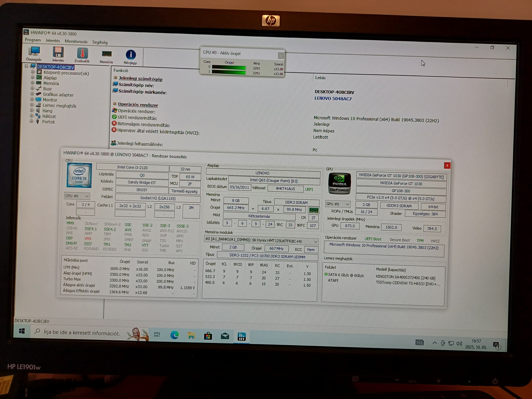Click the UEFI Boot indicator

tap(373, 239)
